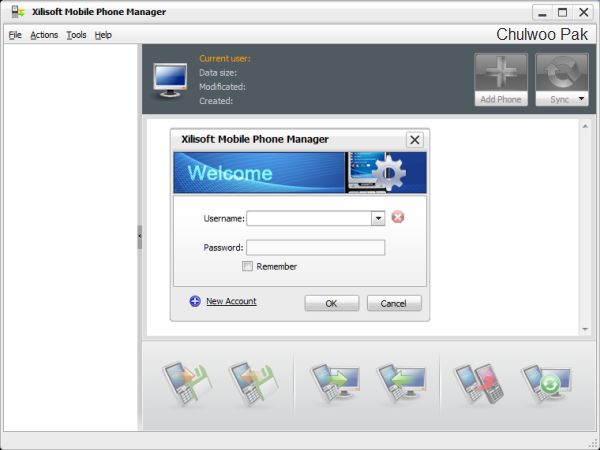This screenshot has width=600, height=450.
Task: Click the phone to computer transfer icon
Action: 334,383
